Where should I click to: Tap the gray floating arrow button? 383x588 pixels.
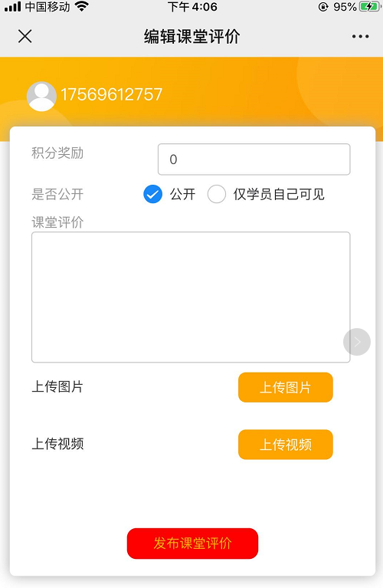click(357, 342)
